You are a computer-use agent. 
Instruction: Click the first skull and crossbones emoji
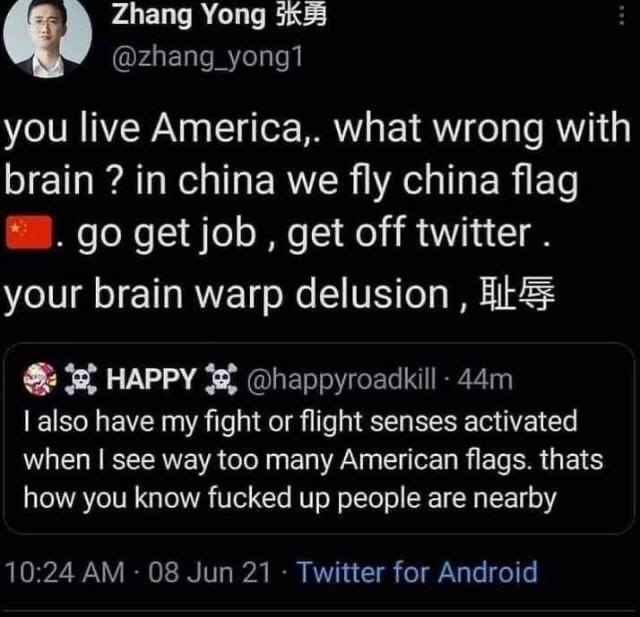(x=81, y=379)
